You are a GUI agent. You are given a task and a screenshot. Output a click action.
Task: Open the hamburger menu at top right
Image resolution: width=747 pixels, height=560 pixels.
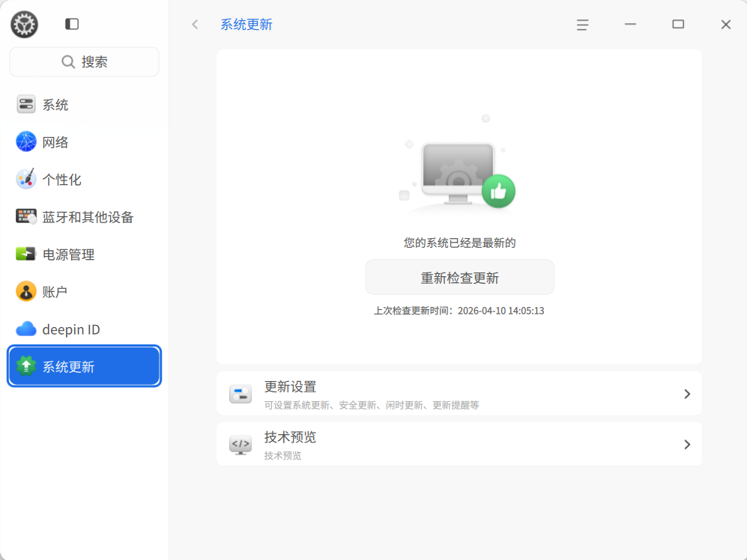(582, 24)
